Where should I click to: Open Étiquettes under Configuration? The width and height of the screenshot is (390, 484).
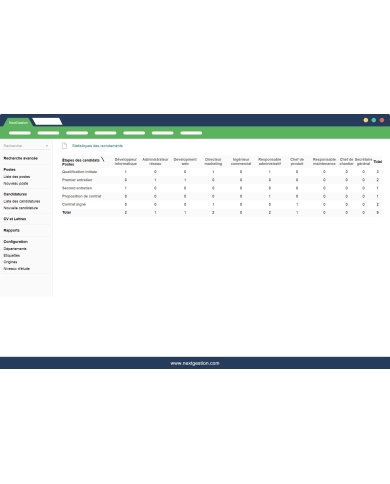pyautogui.click(x=12, y=255)
